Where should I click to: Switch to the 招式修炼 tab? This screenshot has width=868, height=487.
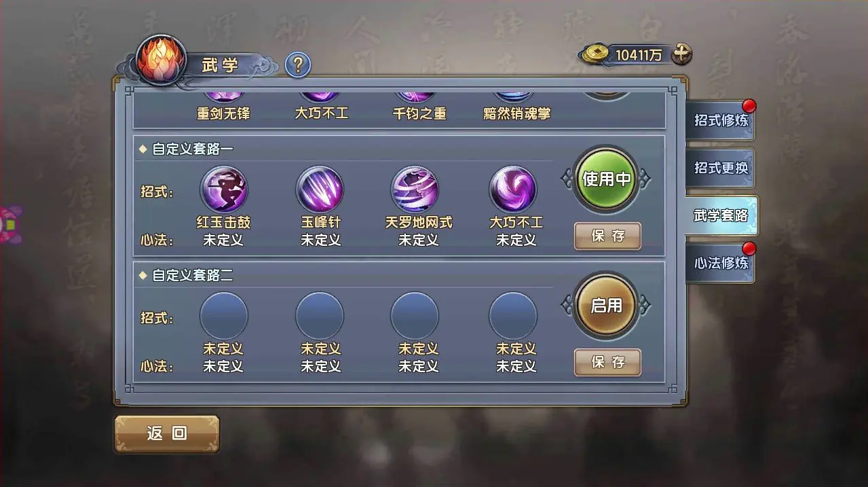pyautogui.click(x=720, y=120)
